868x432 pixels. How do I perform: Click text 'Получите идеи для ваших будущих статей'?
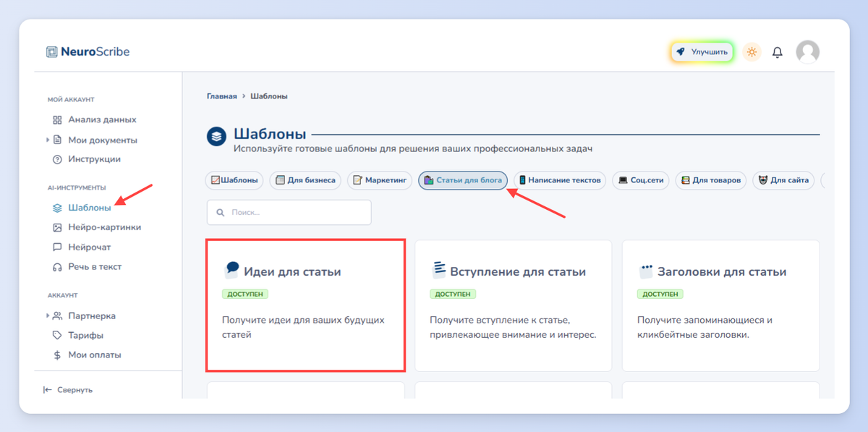(303, 327)
